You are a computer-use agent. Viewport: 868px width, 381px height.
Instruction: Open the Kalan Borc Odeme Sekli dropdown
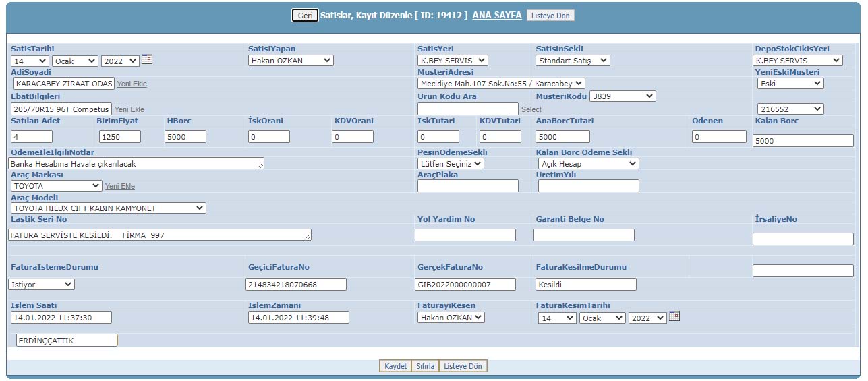[588, 164]
